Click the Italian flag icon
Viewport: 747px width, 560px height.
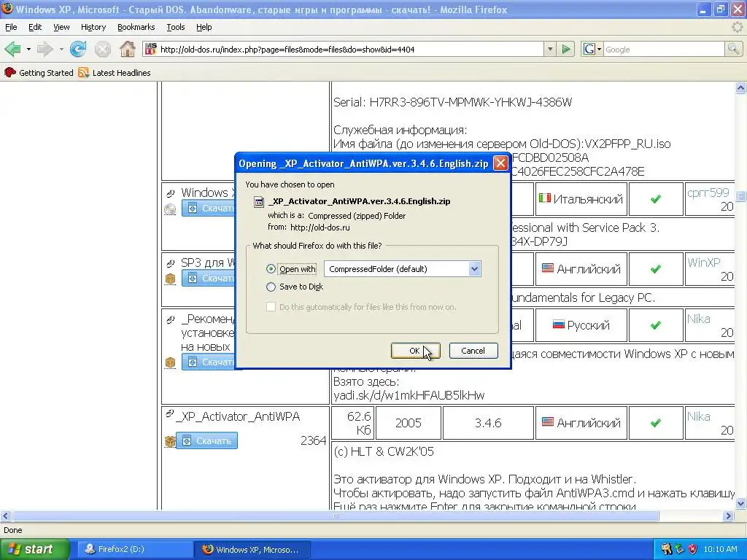544,198
